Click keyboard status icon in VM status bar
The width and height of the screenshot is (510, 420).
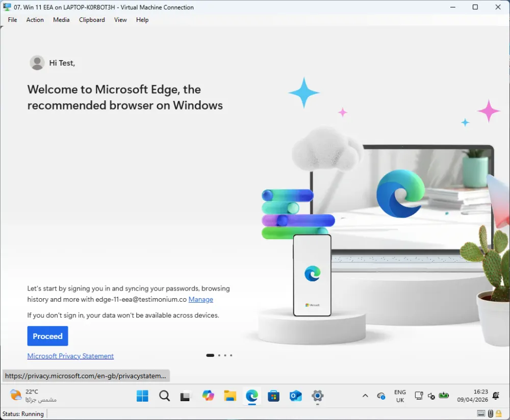pyautogui.click(x=481, y=413)
